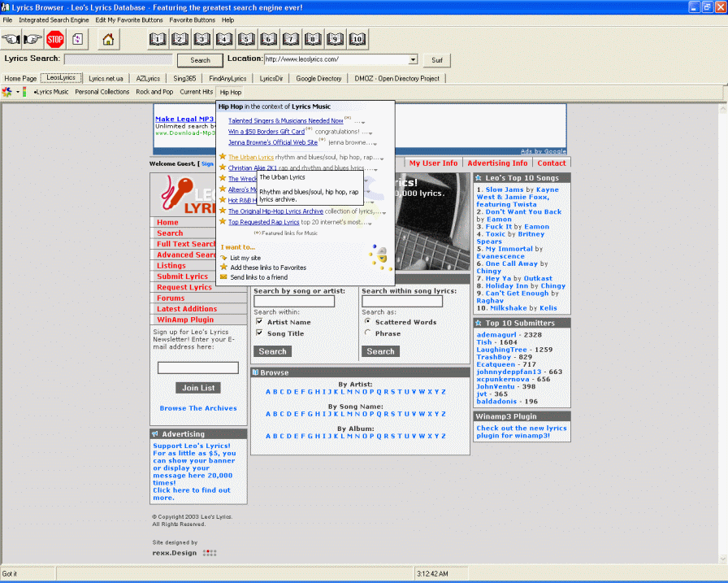Click the star beside Top Requested Rap Lyrics

(223, 222)
